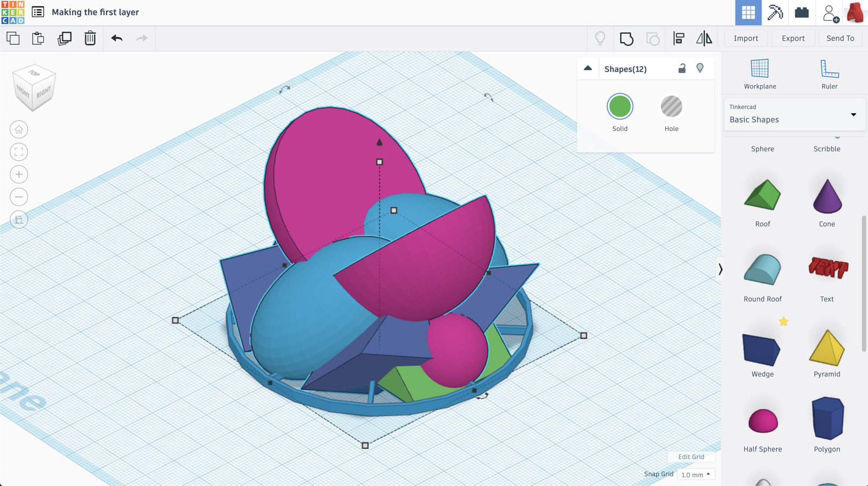Switch to orthographic view cube icon
The image size is (868, 486).
[x=19, y=219]
